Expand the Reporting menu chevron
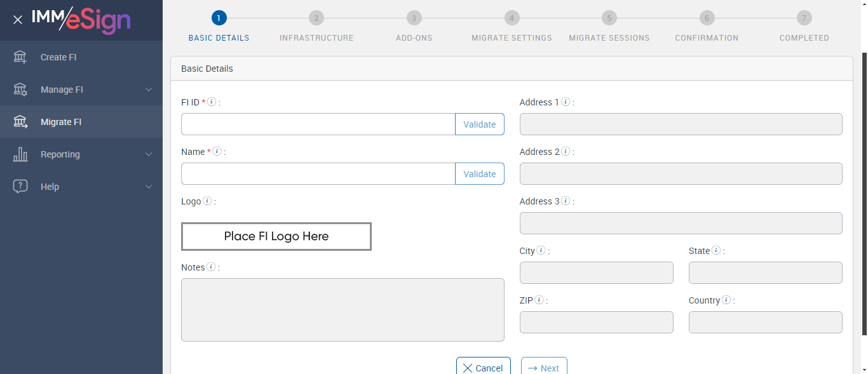 click(x=149, y=154)
